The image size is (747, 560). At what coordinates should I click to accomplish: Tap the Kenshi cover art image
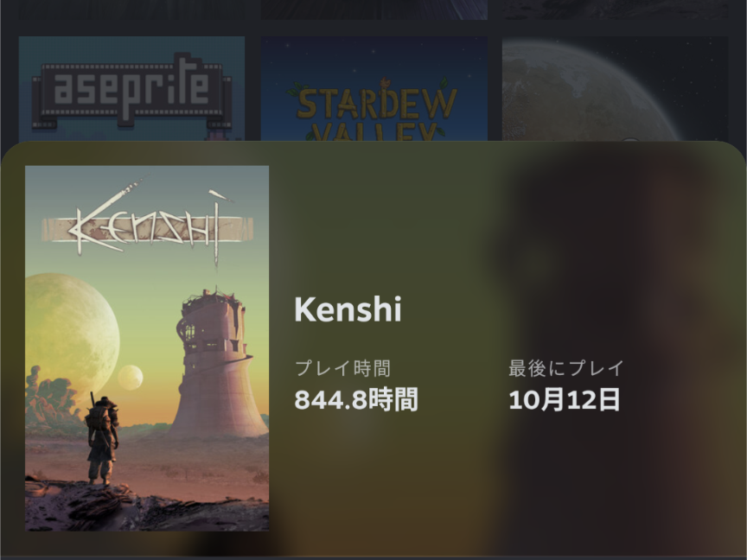147,348
